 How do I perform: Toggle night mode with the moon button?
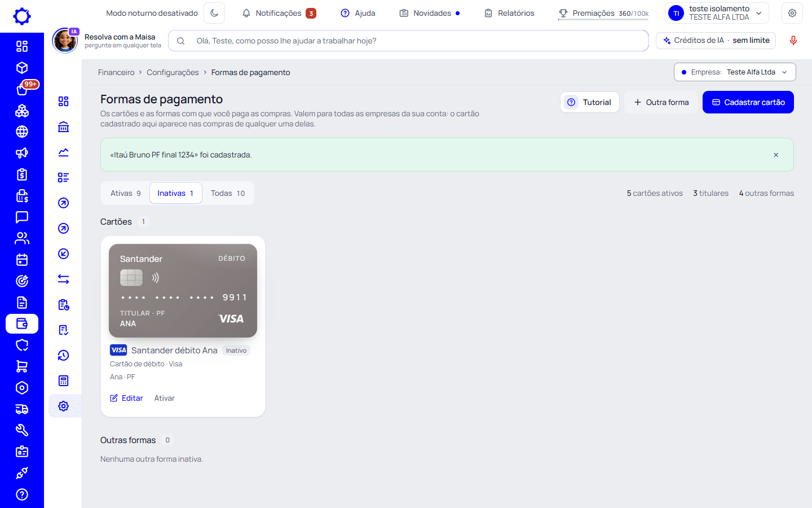coord(214,13)
